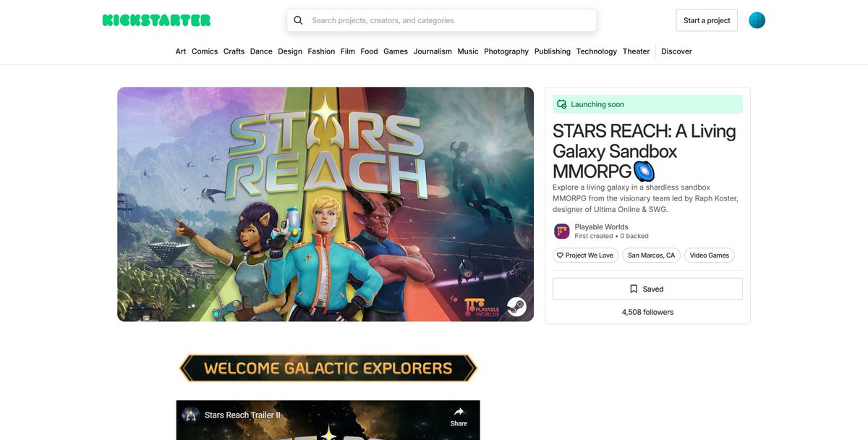The width and height of the screenshot is (868, 440).
Task: Open the Film category
Action: (x=348, y=51)
